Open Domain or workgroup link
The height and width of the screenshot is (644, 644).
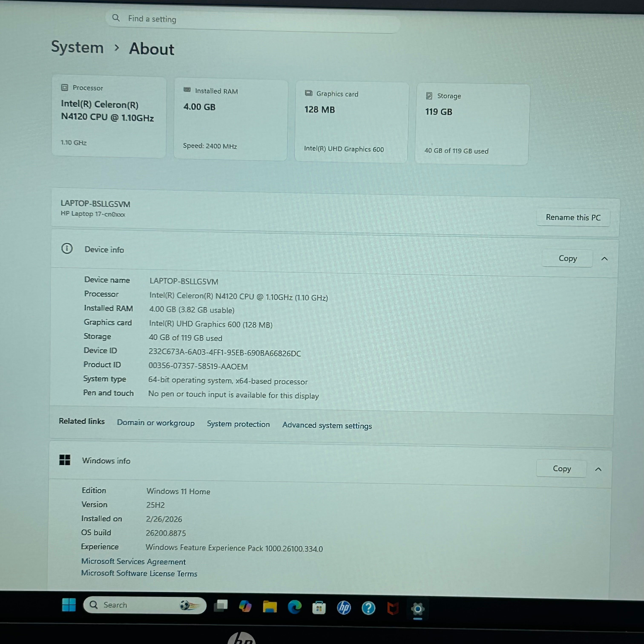(x=156, y=423)
